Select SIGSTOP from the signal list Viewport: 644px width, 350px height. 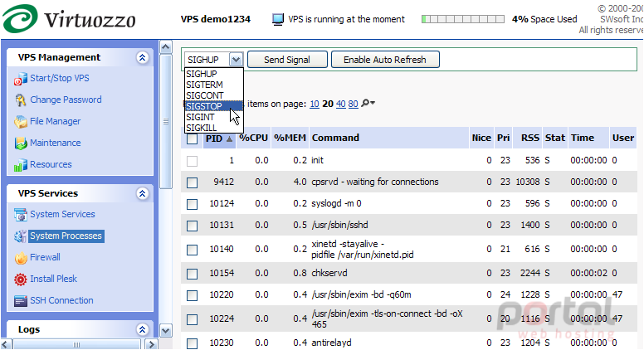tap(213, 106)
